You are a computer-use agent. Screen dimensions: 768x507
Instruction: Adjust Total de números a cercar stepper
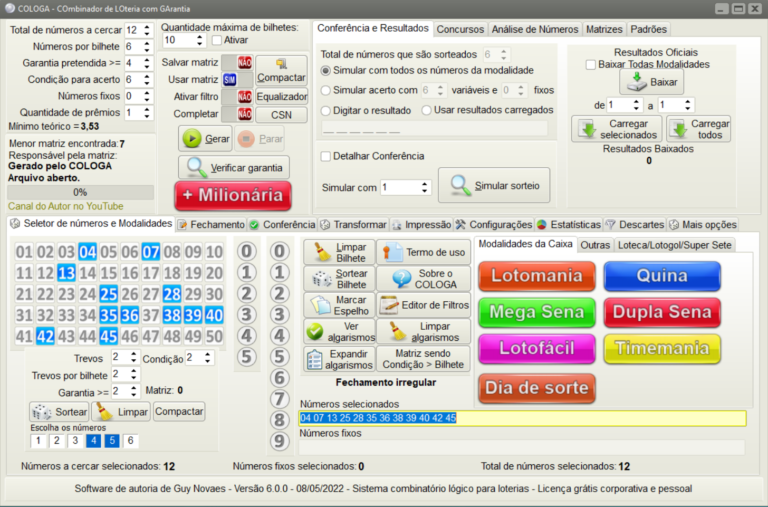click(147, 30)
